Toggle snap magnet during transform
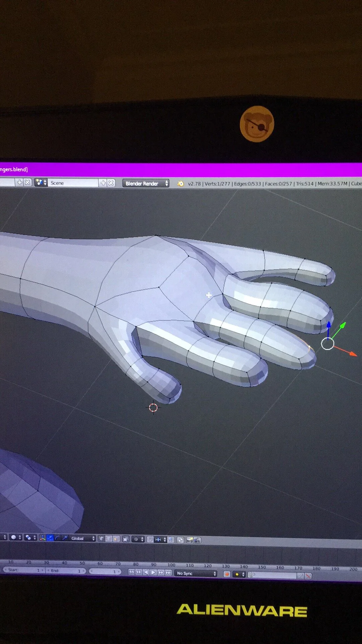Screen dimensions: 362x644 150,539
